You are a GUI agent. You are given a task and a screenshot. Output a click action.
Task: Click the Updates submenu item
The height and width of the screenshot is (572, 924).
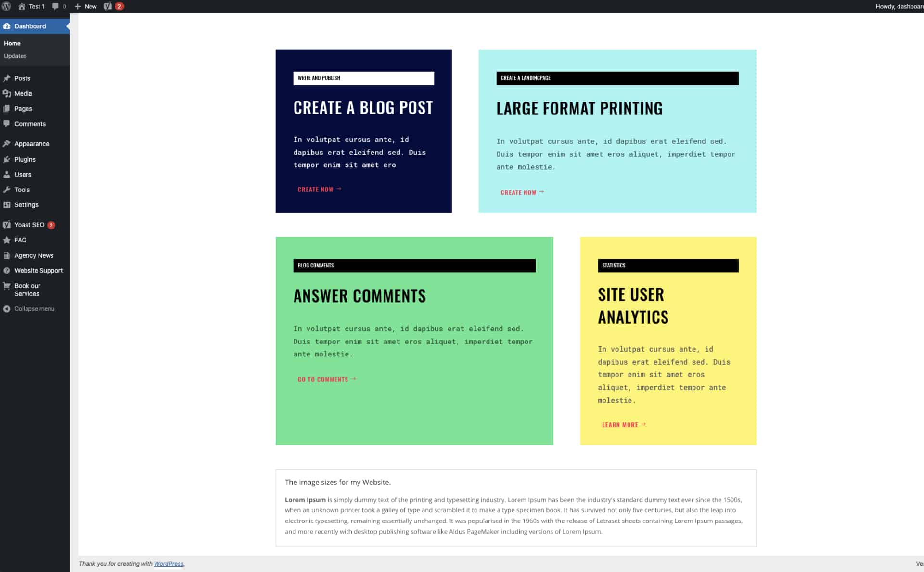click(x=15, y=55)
